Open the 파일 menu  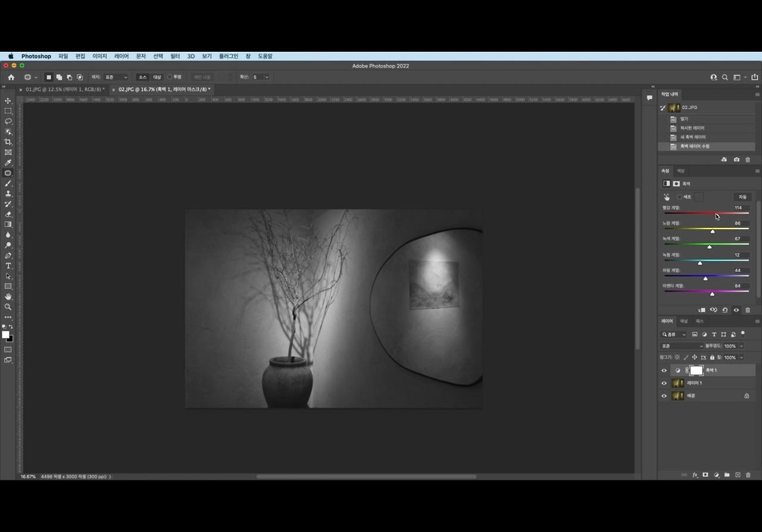click(x=63, y=56)
